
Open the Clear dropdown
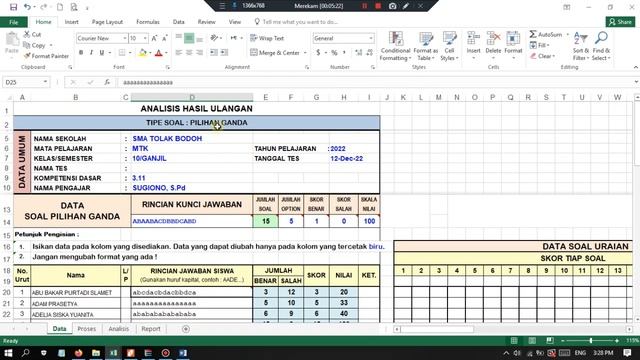click(542, 56)
